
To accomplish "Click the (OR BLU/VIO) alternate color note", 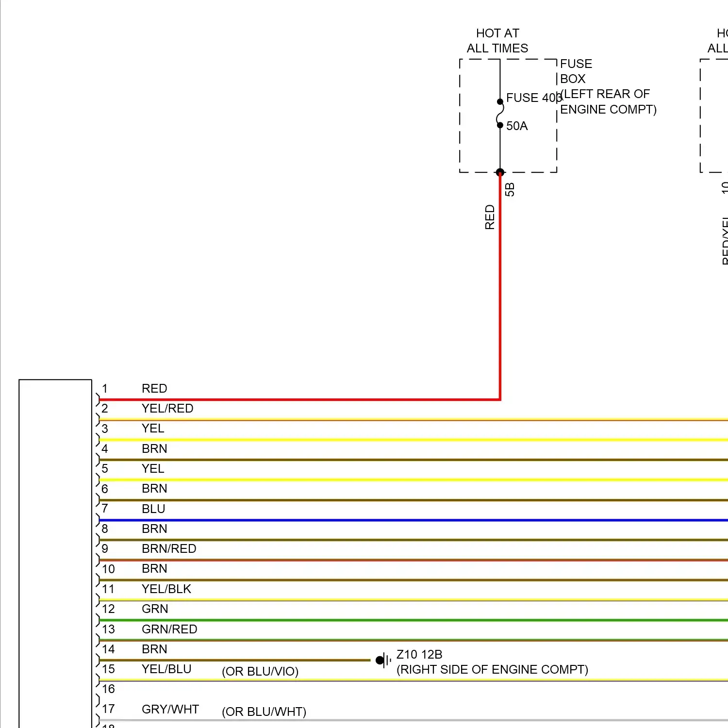I will click(x=260, y=671).
